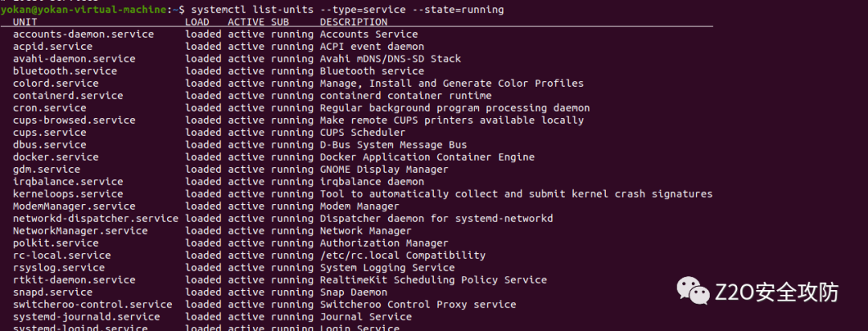This screenshot has height=331, width=868.
Task: Click the Journal Service description
Action: (366, 317)
